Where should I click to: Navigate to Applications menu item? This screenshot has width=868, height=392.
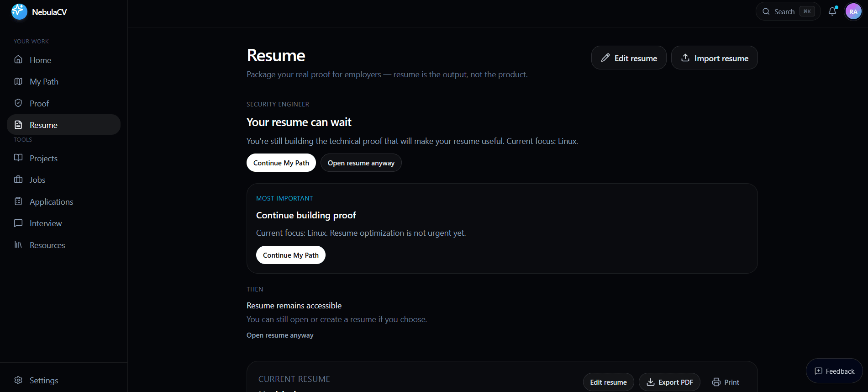[63, 201]
